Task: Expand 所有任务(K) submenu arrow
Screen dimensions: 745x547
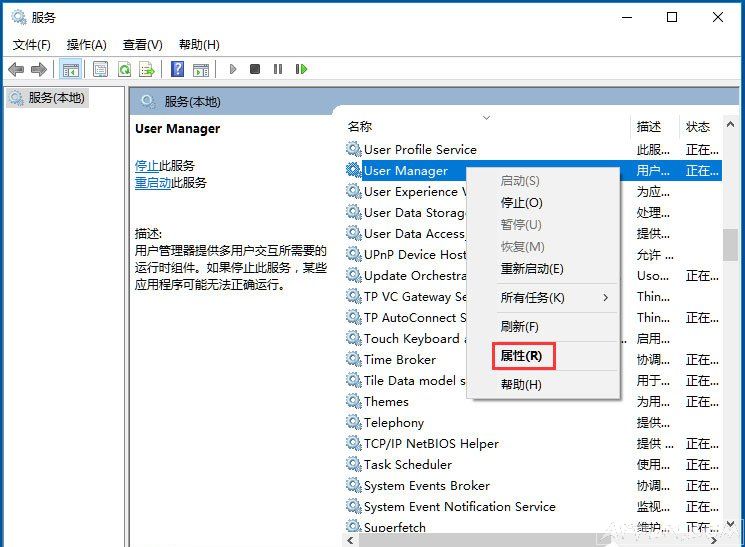Action: point(605,297)
